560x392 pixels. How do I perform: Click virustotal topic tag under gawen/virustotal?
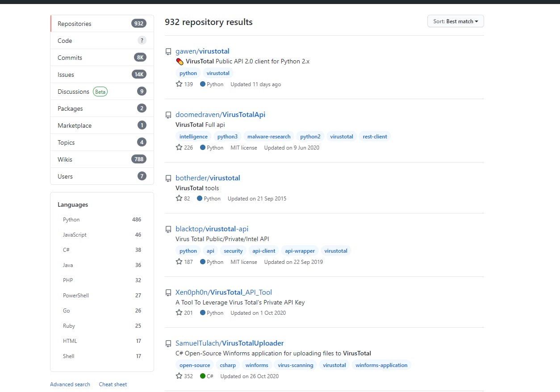(218, 73)
